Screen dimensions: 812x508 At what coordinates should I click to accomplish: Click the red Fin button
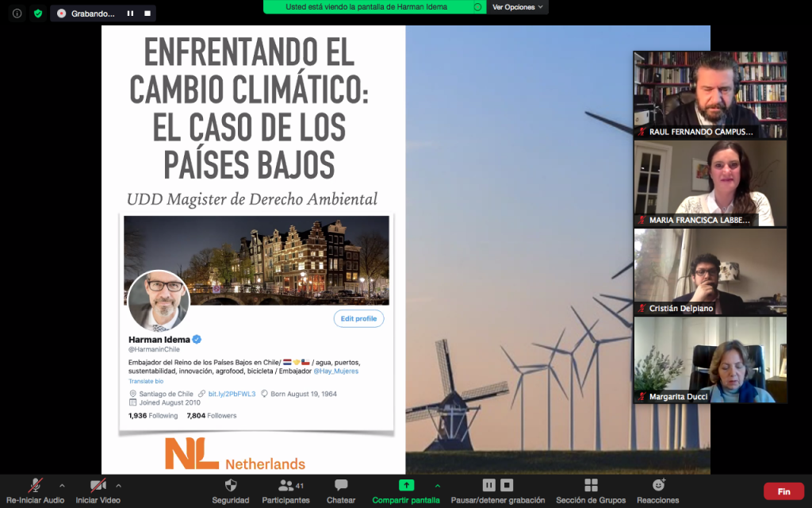[783, 491]
